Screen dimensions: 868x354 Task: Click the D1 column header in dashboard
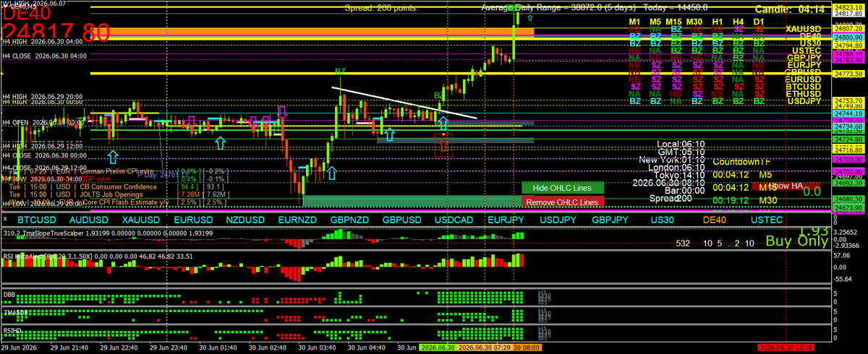[x=759, y=22]
